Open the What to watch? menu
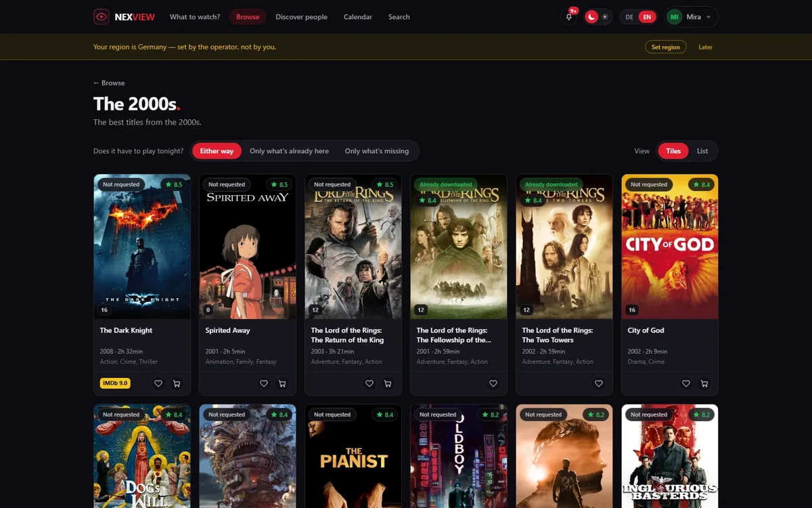The height and width of the screenshot is (508, 812). coord(195,17)
